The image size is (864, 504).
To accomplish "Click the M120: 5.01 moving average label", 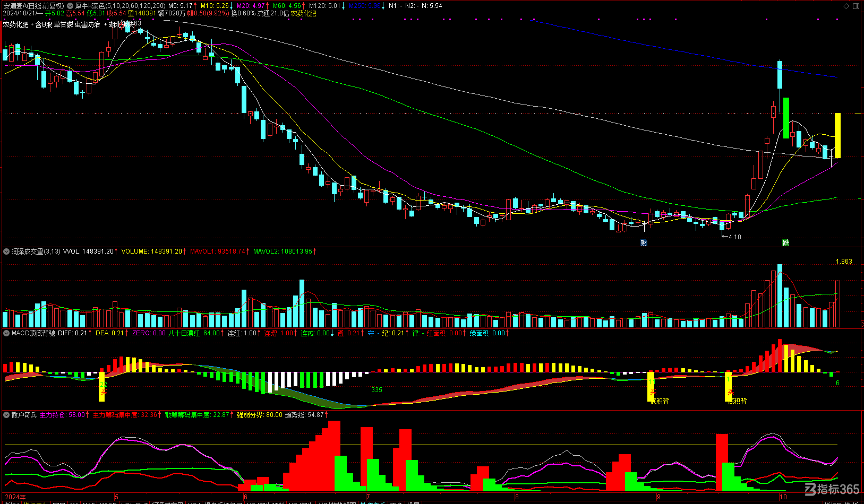I will (x=324, y=6).
